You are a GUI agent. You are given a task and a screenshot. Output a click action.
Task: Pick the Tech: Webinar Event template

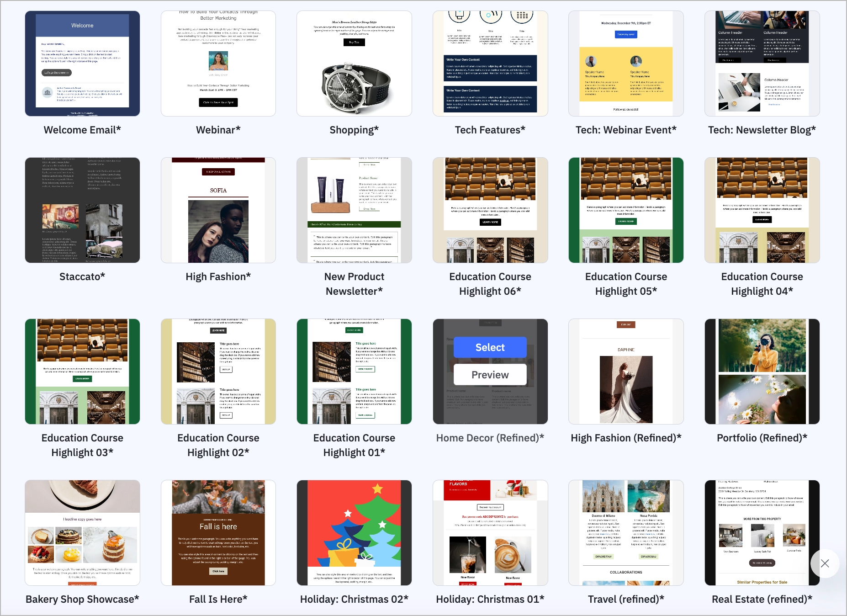click(x=625, y=63)
